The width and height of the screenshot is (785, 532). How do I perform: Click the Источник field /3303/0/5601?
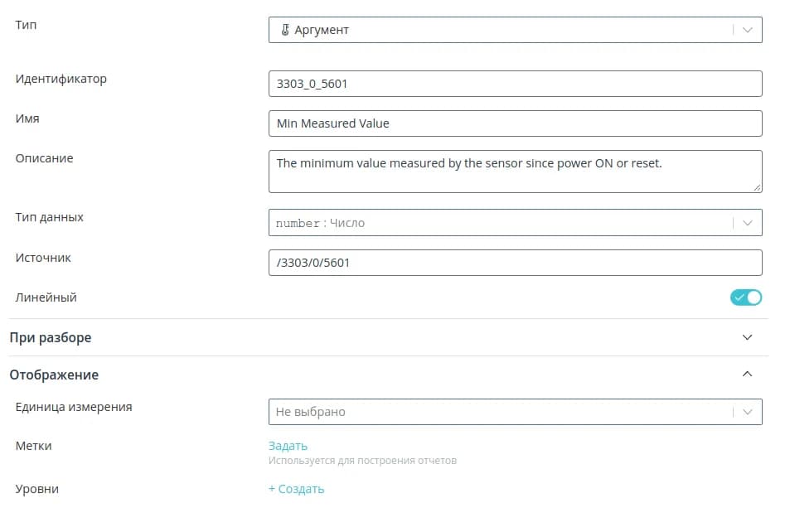pyautogui.click(x=514, y=263)
